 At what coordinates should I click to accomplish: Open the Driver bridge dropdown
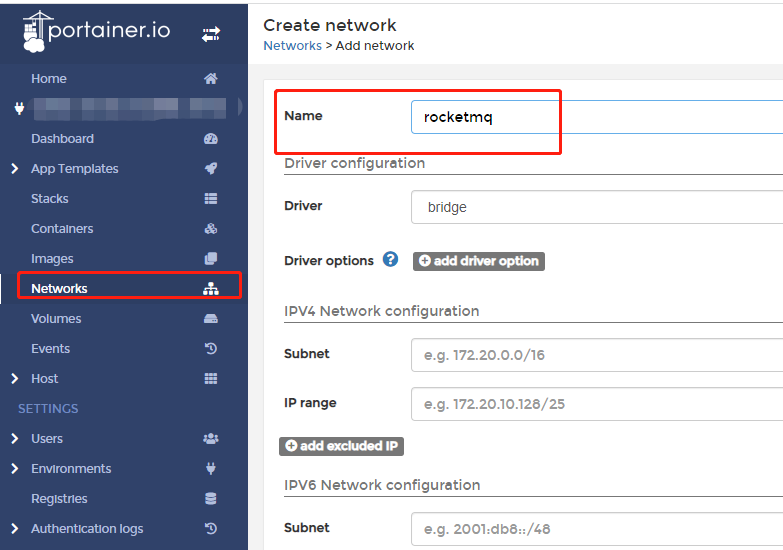(597, 207)
